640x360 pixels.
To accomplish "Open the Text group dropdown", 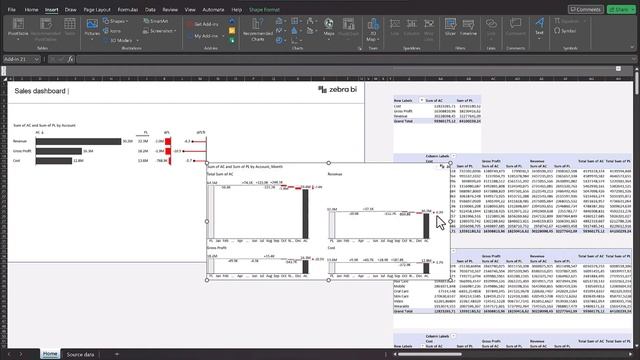I will [x=539, y=28].
